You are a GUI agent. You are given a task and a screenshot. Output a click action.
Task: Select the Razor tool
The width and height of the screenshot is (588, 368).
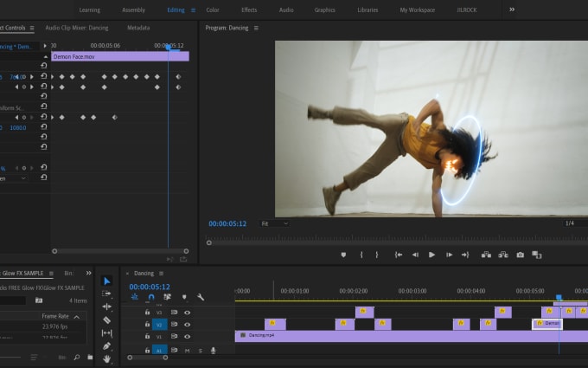click(x=106, y=320)
